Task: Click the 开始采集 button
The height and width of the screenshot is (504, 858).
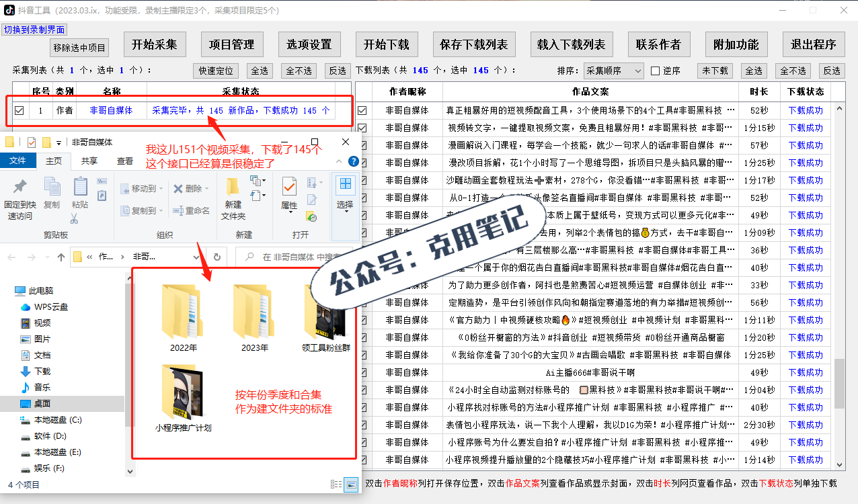Action: pos(155,44)
